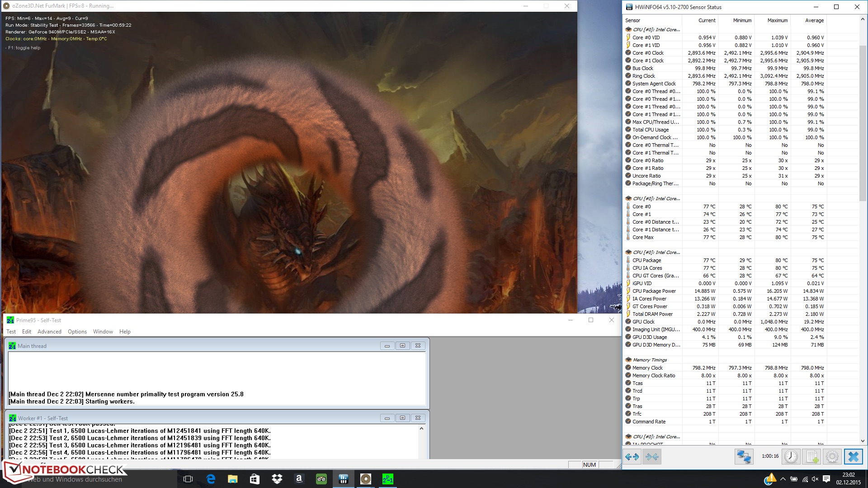Start HWiNFO logging with sheet-plus icon
This screenshot has height=488, width=868.
pos(811,457)
